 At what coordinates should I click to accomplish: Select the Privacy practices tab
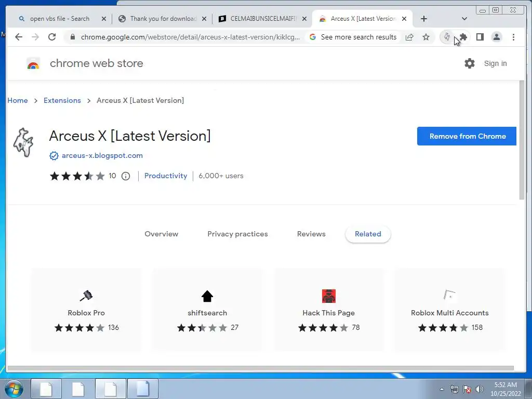click(237, 234)
